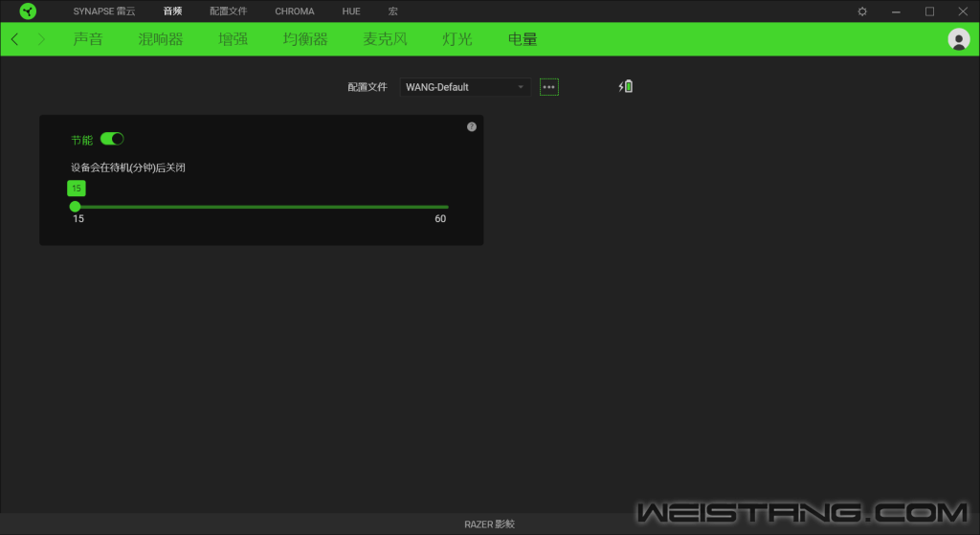The height and width of the screenshot is (535, 980).
Task: Expand the WANG-Default profile dropdown
Action: 465,87
